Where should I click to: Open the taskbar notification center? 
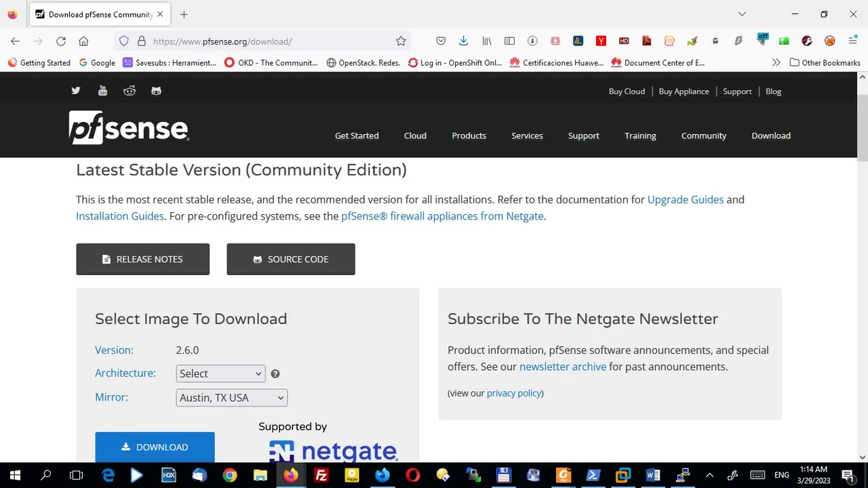[847, 475]
